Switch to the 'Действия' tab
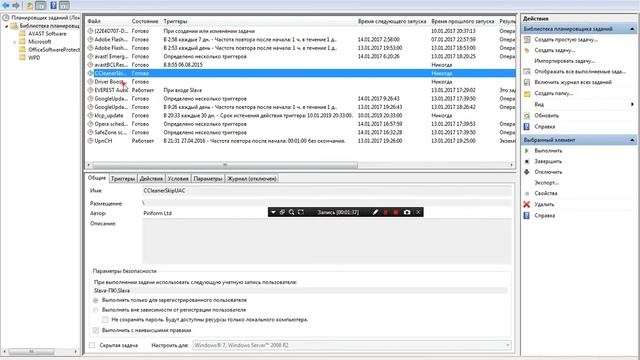The height and width of the screenshot is (360, 640). pyautogui.click(x=151, y=179)
